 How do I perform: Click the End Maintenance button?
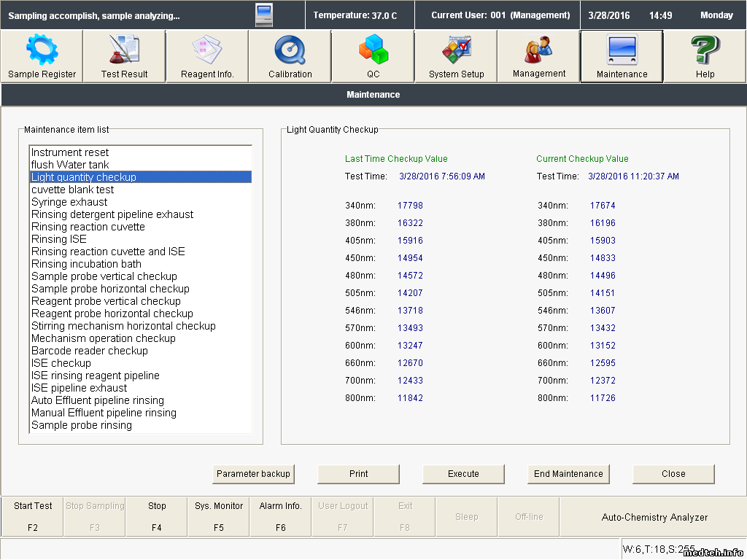[568, 474]
